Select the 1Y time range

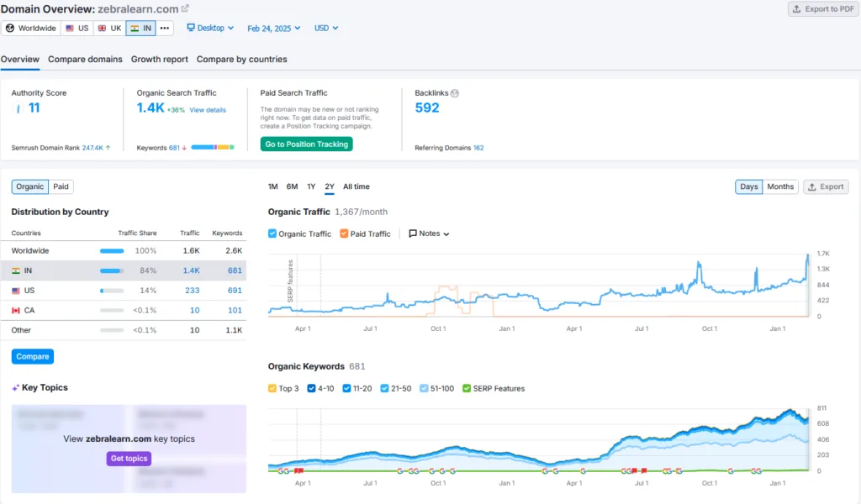click(311, 187)
